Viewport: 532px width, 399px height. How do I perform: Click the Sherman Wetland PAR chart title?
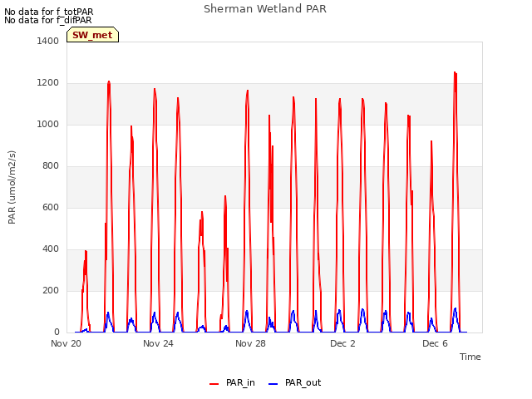pyautogui.click(x=265, y=9)
